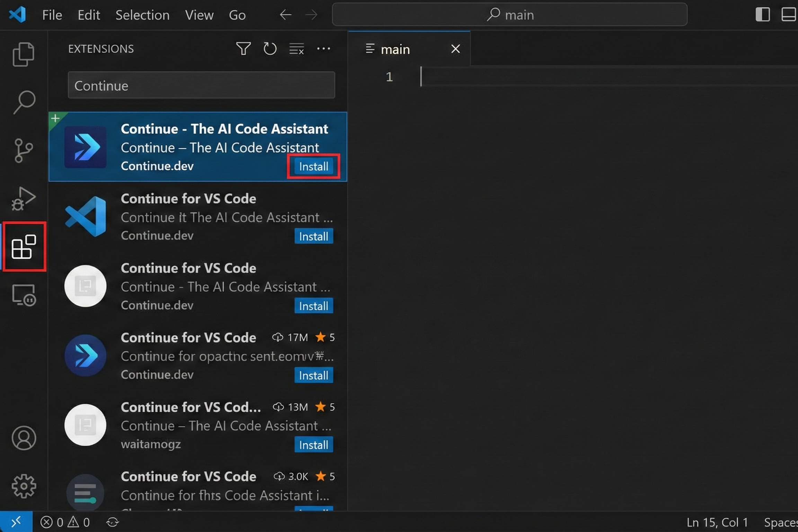Click the Accounts icon
The width and height of the screenshot is (798, 532).
24,438
